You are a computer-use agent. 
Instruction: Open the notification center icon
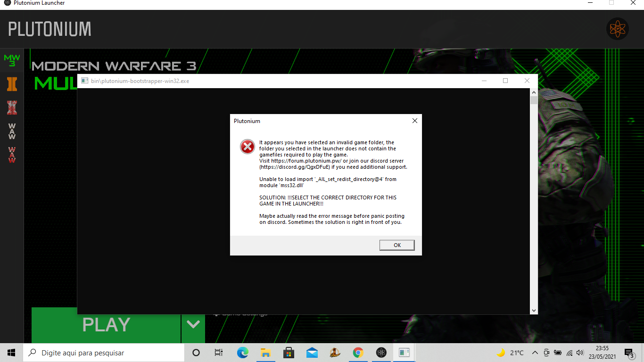(629, 353)
